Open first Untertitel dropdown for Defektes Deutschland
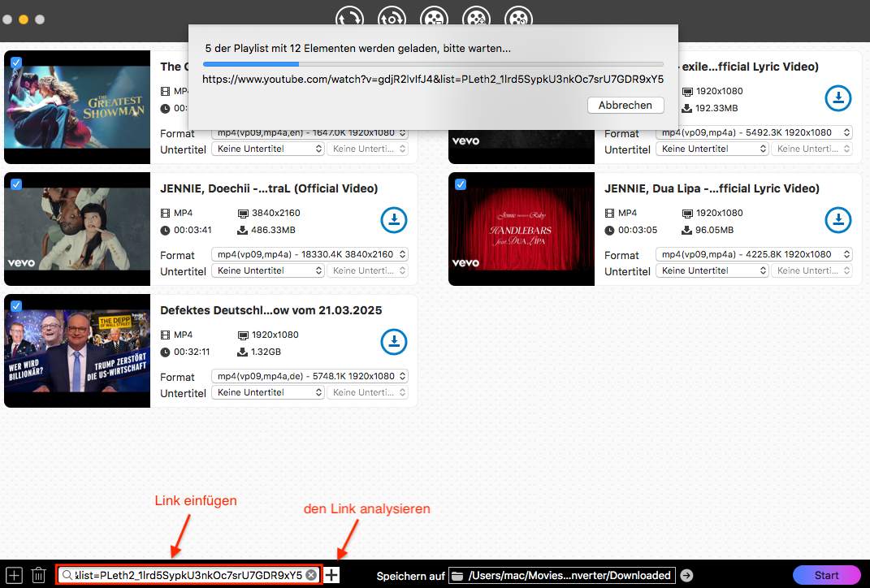Screen dimensions: 870x588 click(268, 392)
